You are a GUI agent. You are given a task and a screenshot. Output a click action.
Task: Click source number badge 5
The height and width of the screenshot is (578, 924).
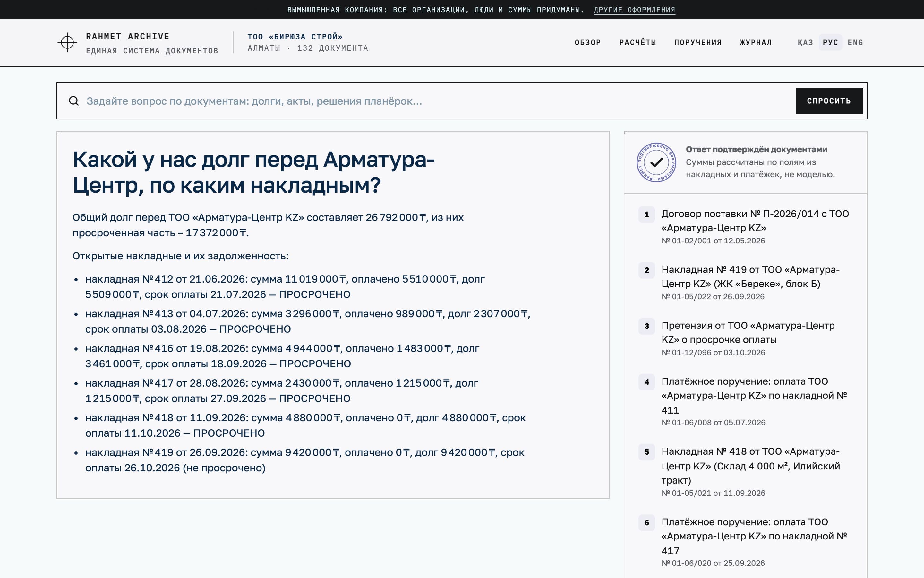(646, 452)
